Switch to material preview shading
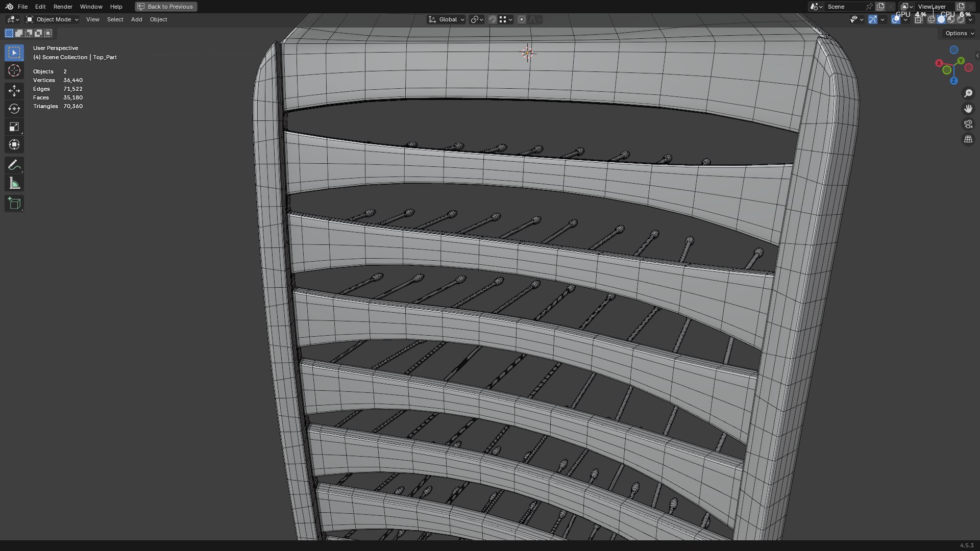Screen dimensions: 980x551 951,19
